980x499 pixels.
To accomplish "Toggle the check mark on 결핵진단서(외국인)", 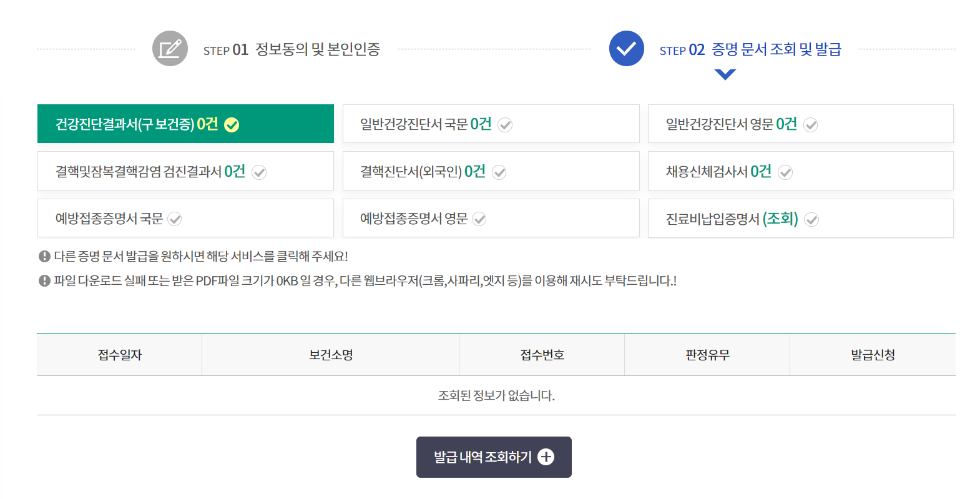I will point(499,171).
